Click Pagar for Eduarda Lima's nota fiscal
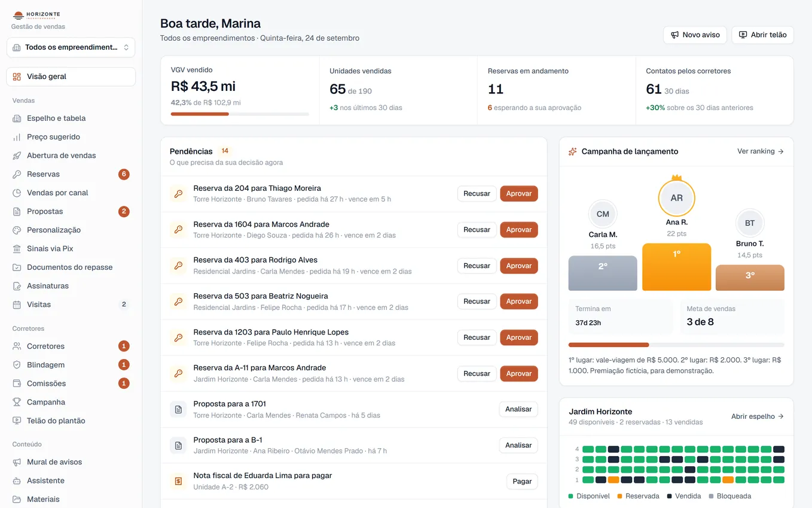Image resolution: width=812 pixels, height=508 pixels. 522,481
